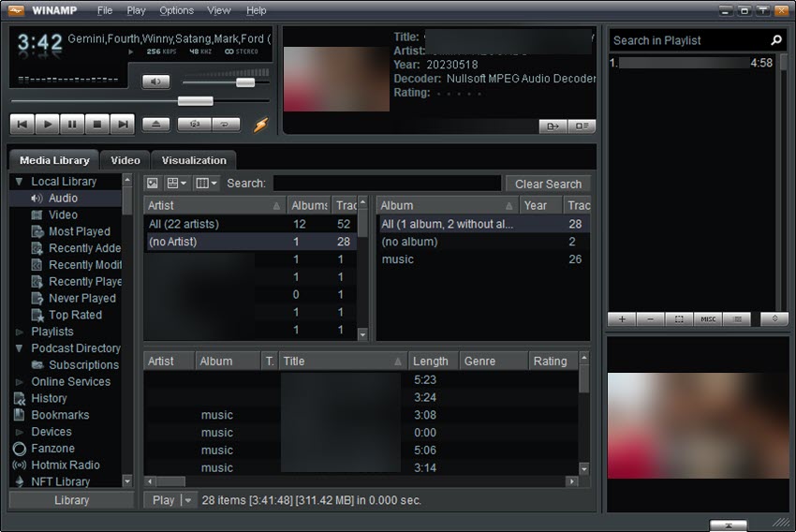
Task: Click the Search in Playlist field
Action: point(688,40)
